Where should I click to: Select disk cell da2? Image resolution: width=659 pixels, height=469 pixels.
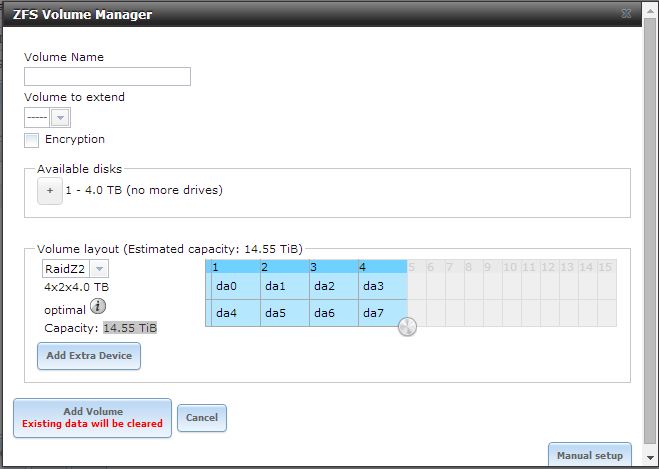click(334, 286)
